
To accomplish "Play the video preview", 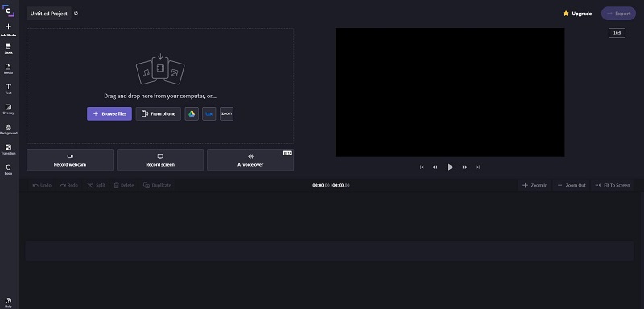I will 450,167.
